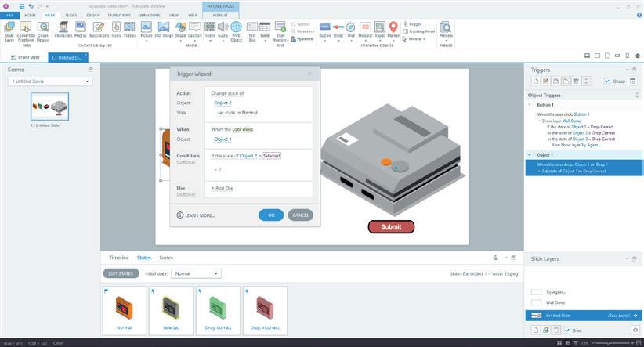644x347 pixels.
Task: Insert a Web Object
Action: click(x=236, y=31)
